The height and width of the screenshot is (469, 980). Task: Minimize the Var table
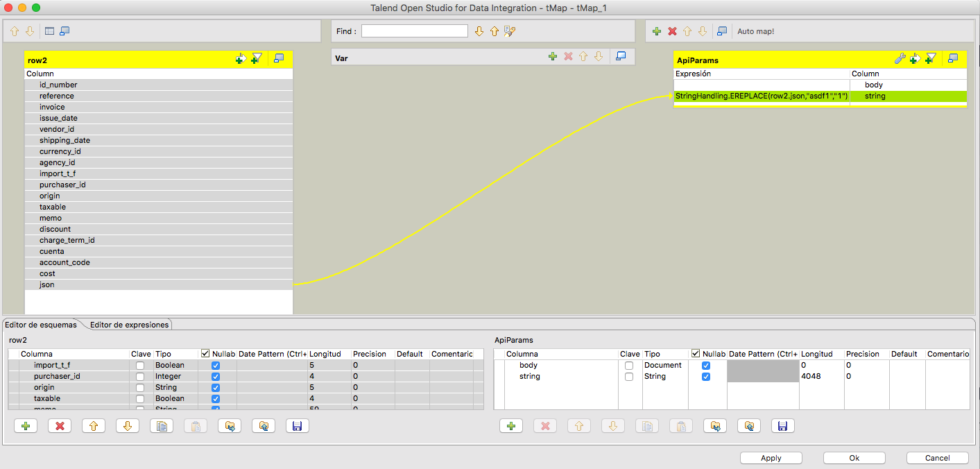pyautogui.click(x=621, y=56)
